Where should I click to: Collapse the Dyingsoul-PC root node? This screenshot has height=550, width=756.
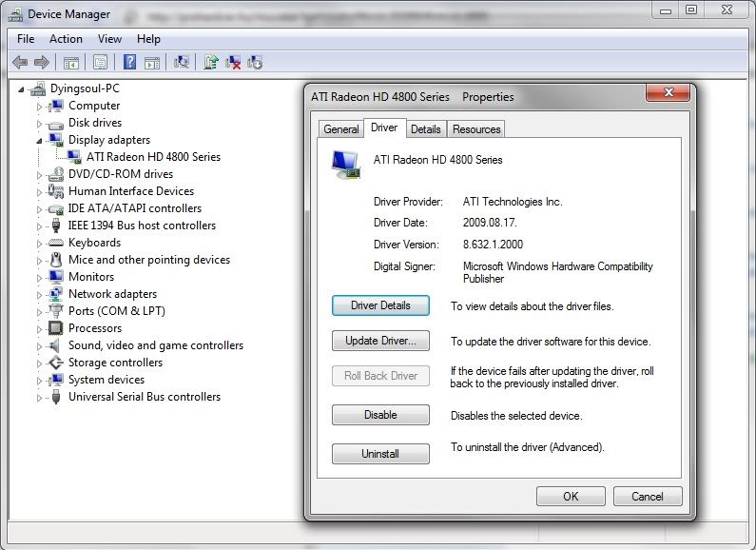[21, 89]
